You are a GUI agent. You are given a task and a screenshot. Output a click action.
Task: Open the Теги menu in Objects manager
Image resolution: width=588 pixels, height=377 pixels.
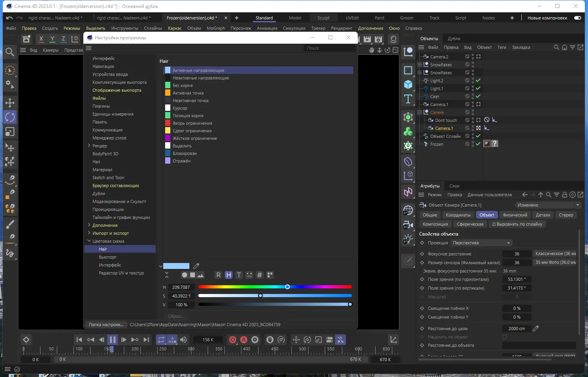(502, 47)
